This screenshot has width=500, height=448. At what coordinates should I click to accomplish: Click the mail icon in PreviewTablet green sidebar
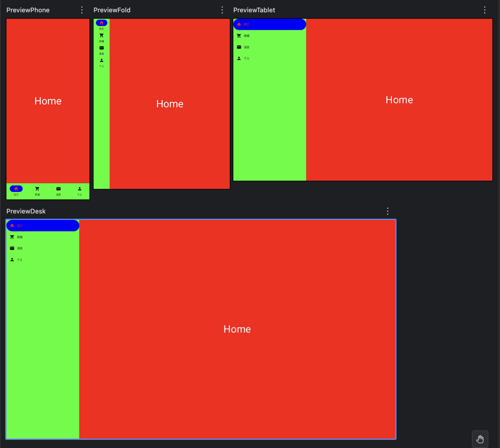(x=239, y=47)
